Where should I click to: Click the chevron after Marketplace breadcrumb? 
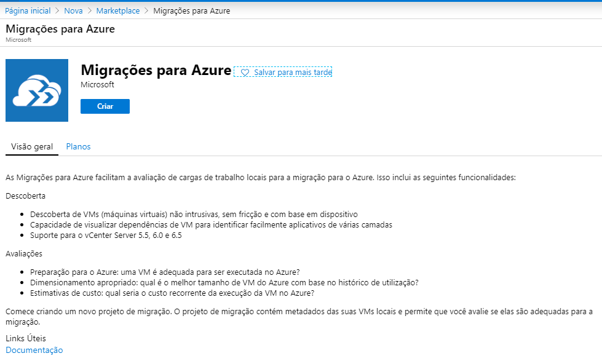click(146, 11)
